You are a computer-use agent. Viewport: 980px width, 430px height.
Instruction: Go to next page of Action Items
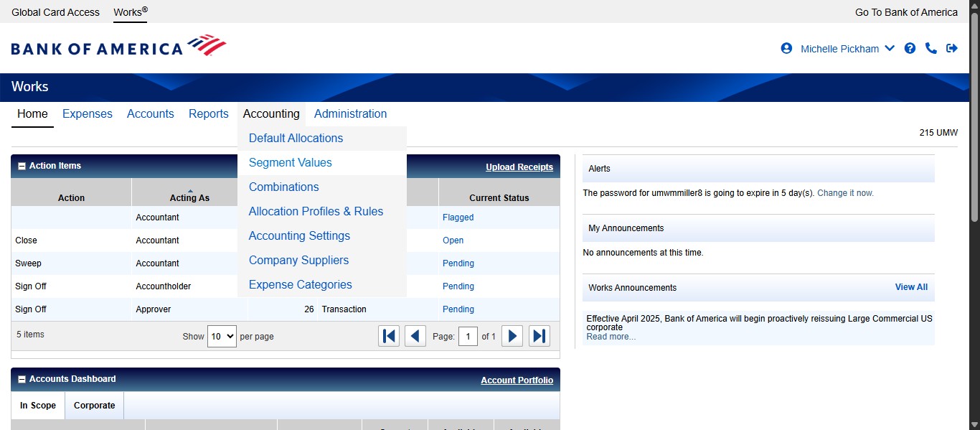click(512, 336)
